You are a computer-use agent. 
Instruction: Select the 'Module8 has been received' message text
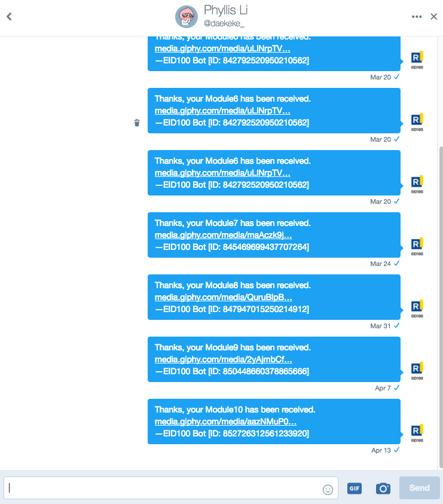tap(233, 285)
